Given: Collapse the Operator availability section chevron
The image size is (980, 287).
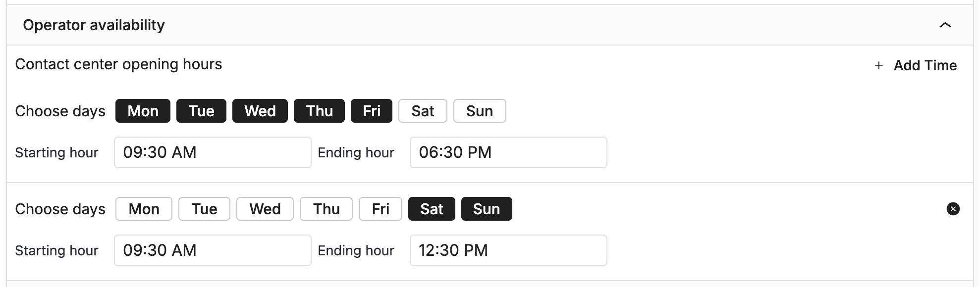Looking at the screenshot, I should 945,25.
